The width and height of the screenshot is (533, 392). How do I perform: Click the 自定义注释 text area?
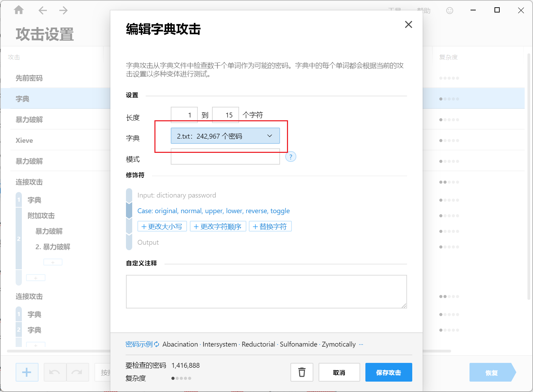(266, 291)
